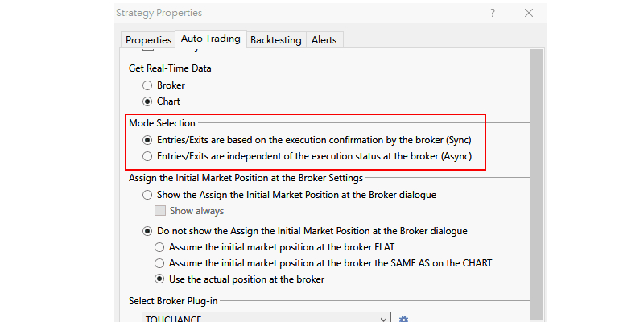Select Do not show the Assign dialogue option
The height and width of the screenshot is (322, 644).
tap(147, 230)
